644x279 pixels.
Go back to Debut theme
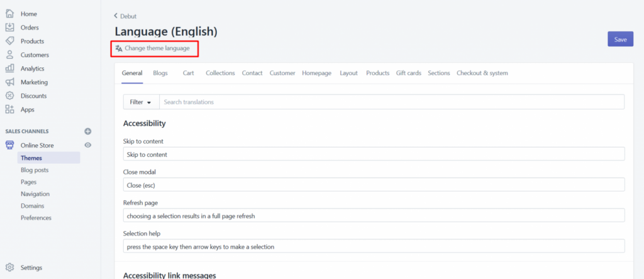click(x=125, y=16)
